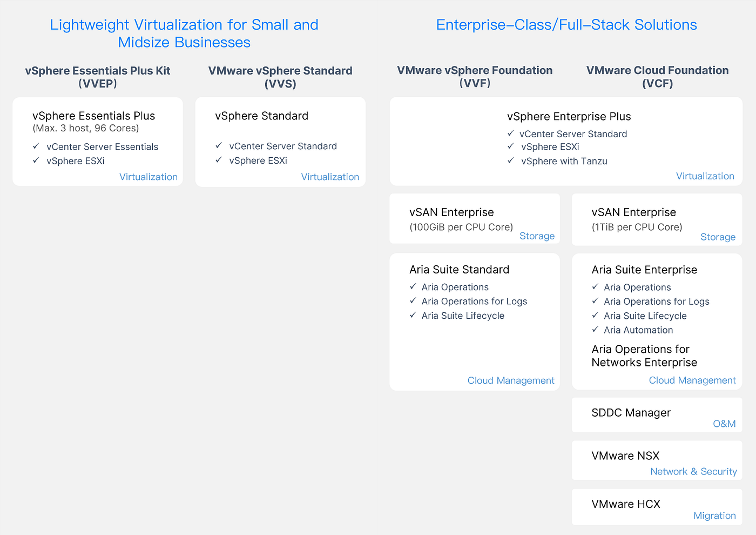Select the Lightweight Virtualization for Small and Midsize Businesses heading
This screenshot has width=756, height=535.
click(184, 34)
